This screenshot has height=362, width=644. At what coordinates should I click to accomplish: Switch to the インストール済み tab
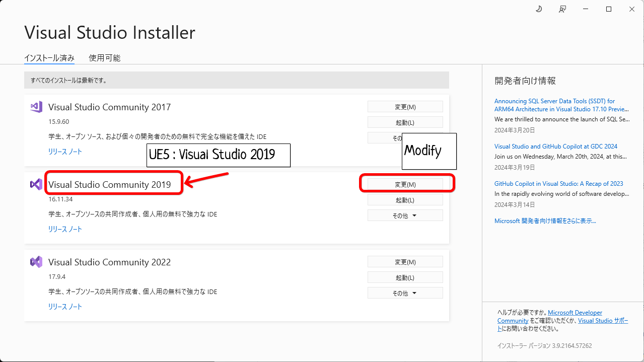click(x=49, y=58)
